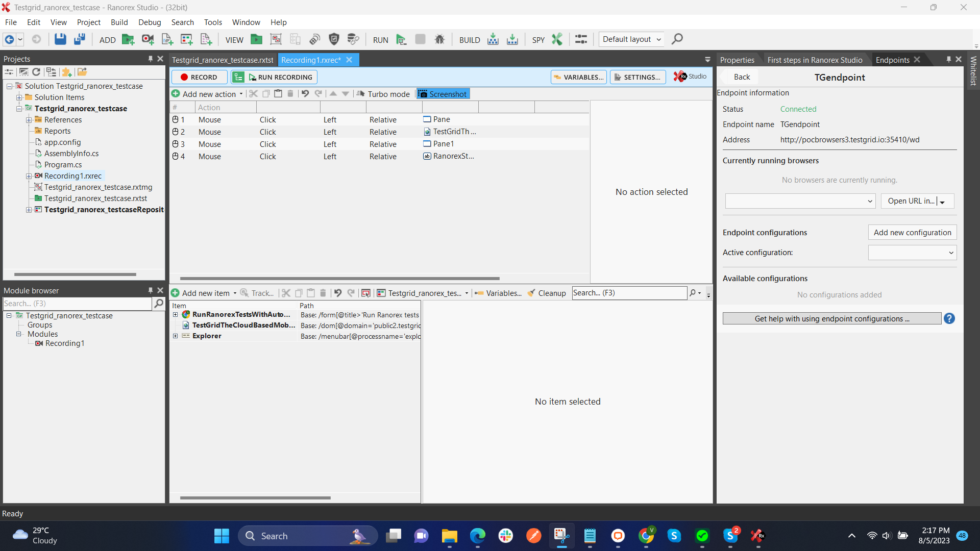
Task: Click the Build solution icon next to BUILD
Action: click(x=493, y=39)
